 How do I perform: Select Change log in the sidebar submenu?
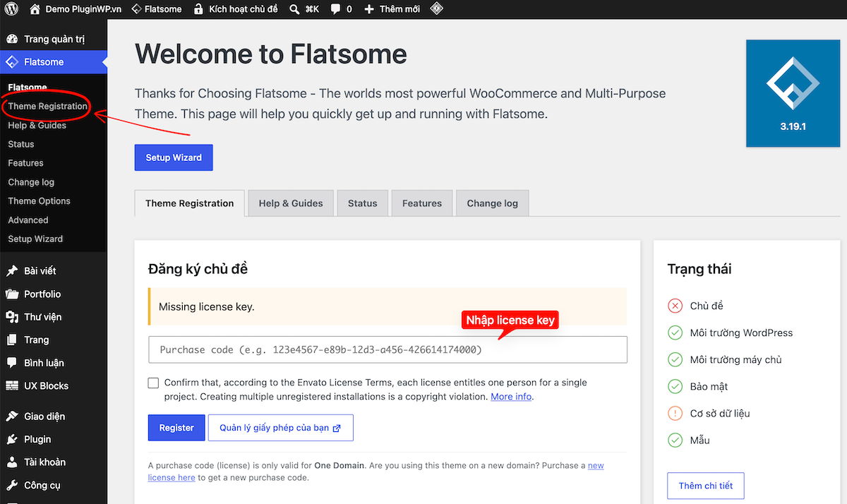click(31, 182)
